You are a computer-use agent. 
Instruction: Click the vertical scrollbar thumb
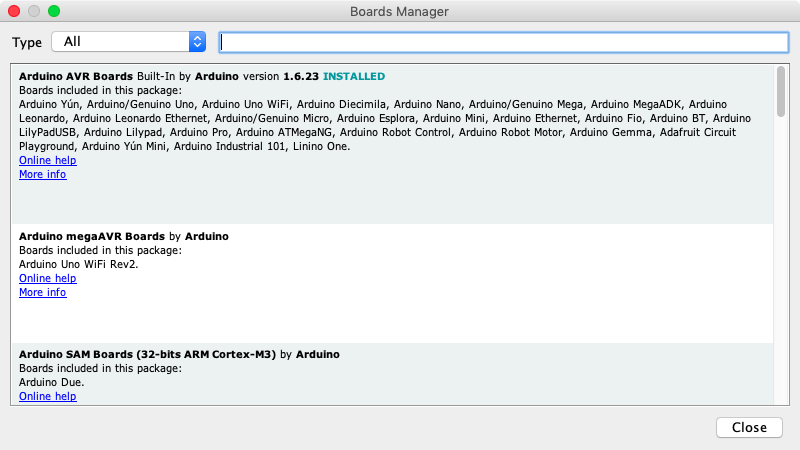780,92
